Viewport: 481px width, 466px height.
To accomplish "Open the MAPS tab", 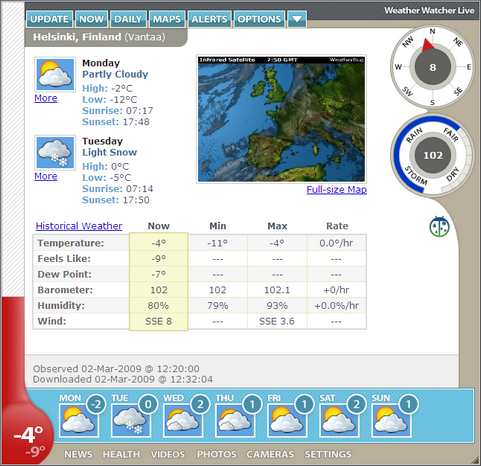I will pos(167,19).
